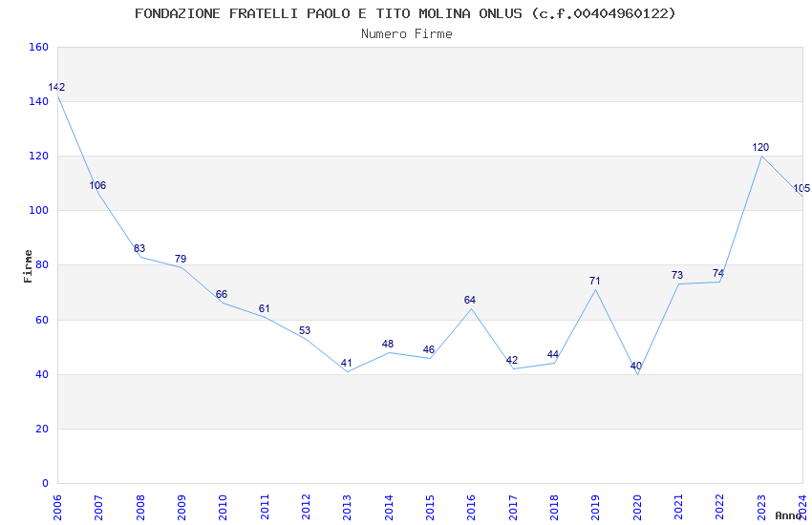Click the x-axis year 2006
Screen dimensions: 812x525
pos(57,507)
